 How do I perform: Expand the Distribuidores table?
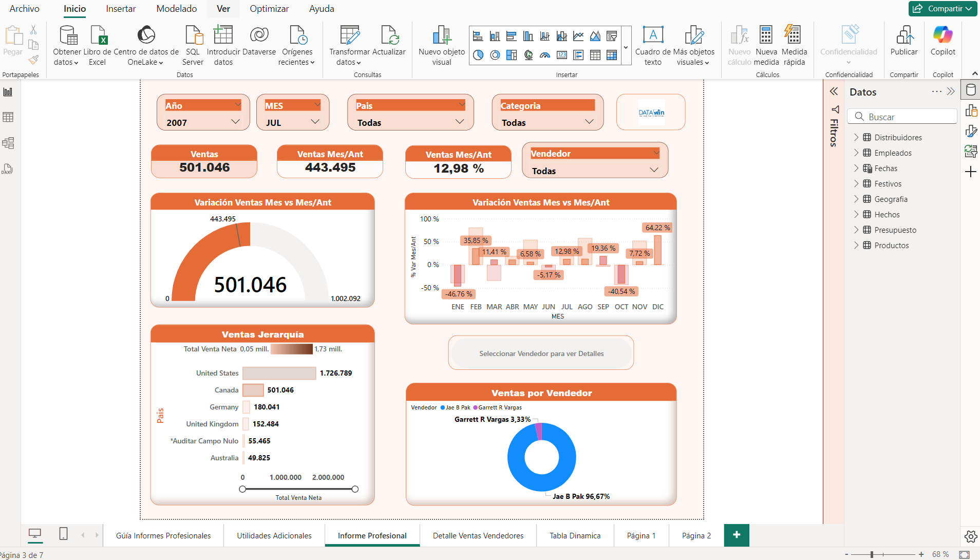pyautogui.click(x=856, y=137)
